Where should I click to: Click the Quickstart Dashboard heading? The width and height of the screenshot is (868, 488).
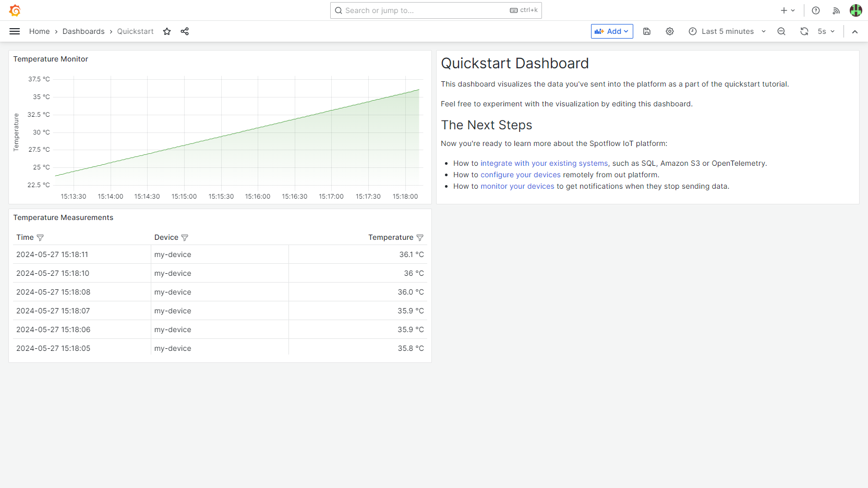click(515, 64)
